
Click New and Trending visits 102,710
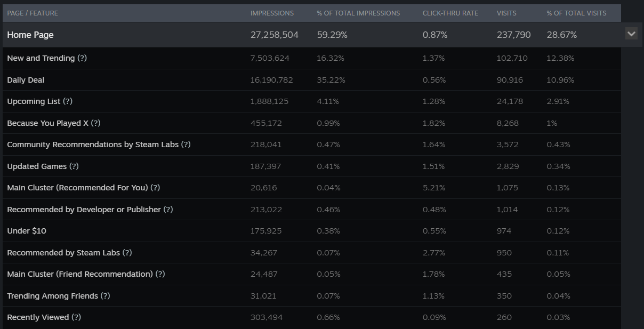512,58
